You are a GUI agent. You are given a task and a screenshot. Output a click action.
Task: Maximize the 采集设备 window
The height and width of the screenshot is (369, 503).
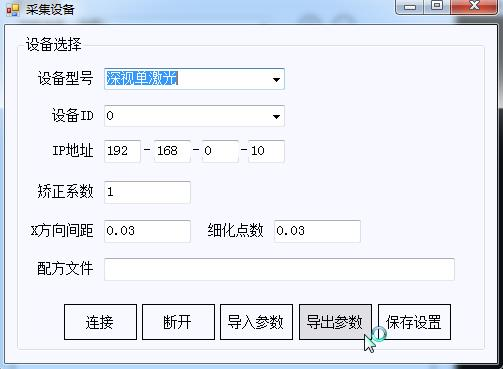(x=437, y=7)
